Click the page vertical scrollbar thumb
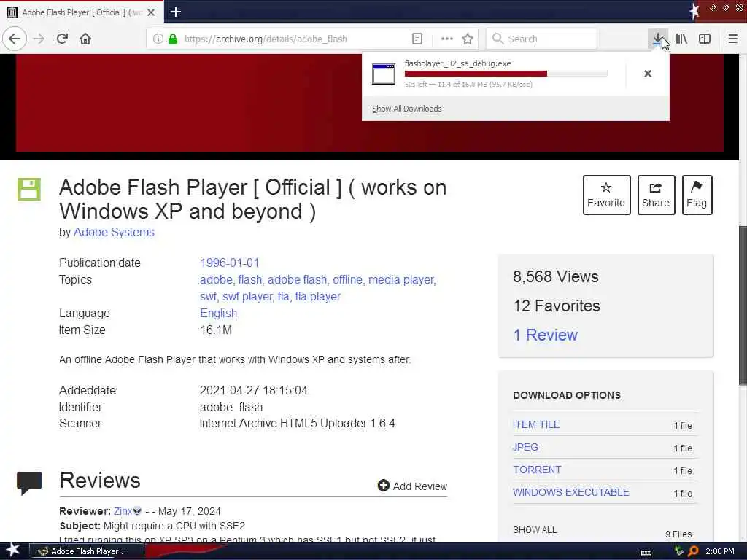The height and width of the screenshot is (560, 747). [743, 305]
